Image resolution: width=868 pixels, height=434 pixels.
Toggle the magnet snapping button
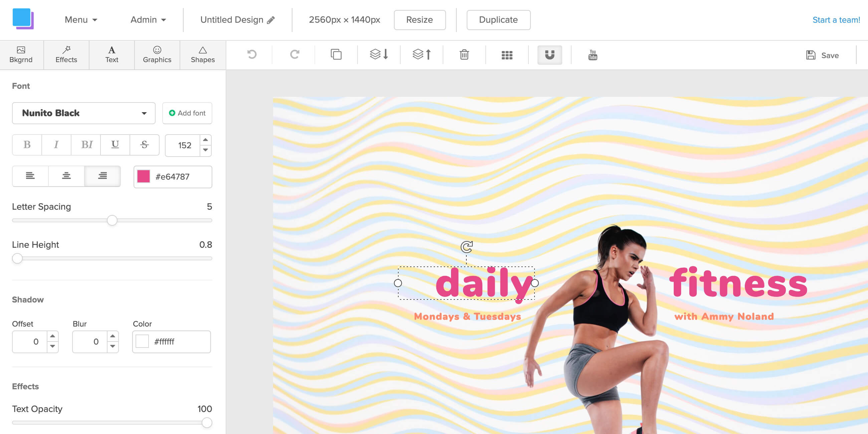click(x=550, y=55)
